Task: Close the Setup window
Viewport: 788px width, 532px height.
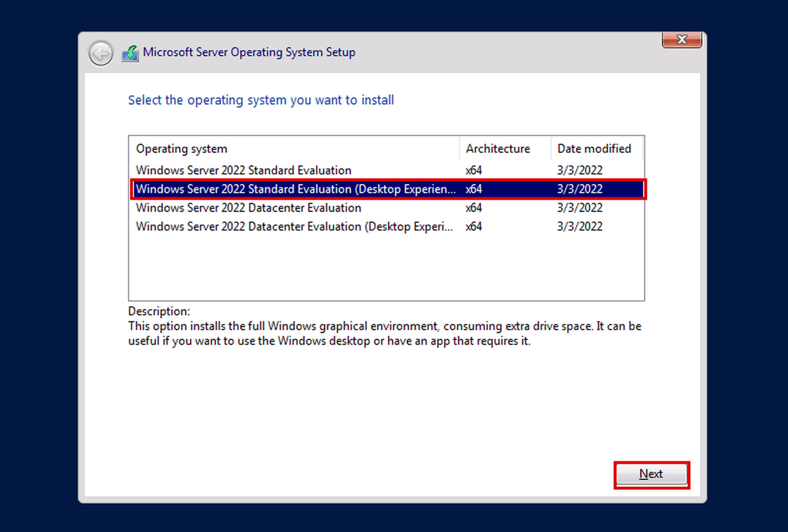Action: (682, 40)
